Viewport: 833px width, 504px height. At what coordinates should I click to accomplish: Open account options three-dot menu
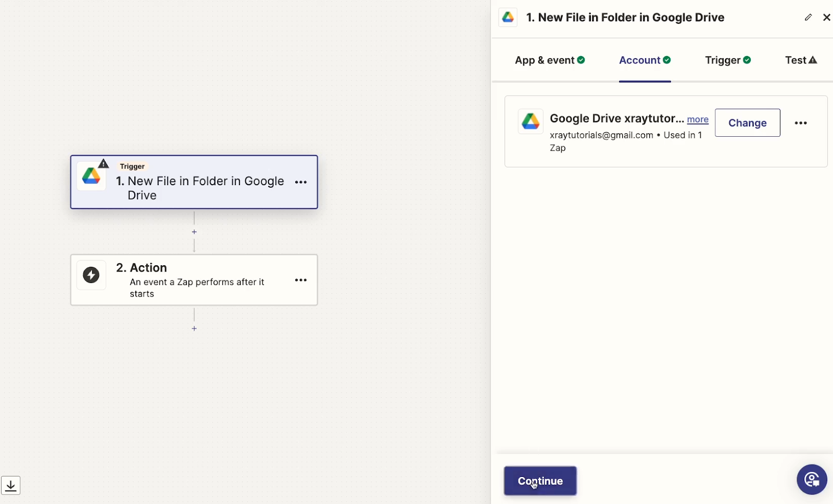pos(801,123)
